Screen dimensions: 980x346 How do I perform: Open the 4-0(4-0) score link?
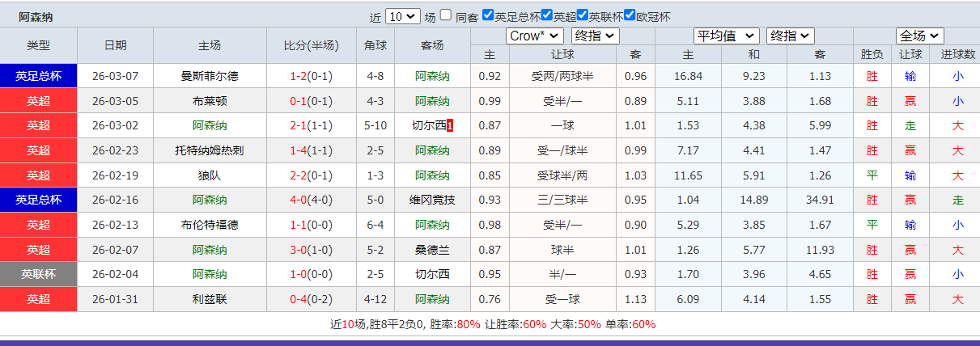click(x=312, y=200)
